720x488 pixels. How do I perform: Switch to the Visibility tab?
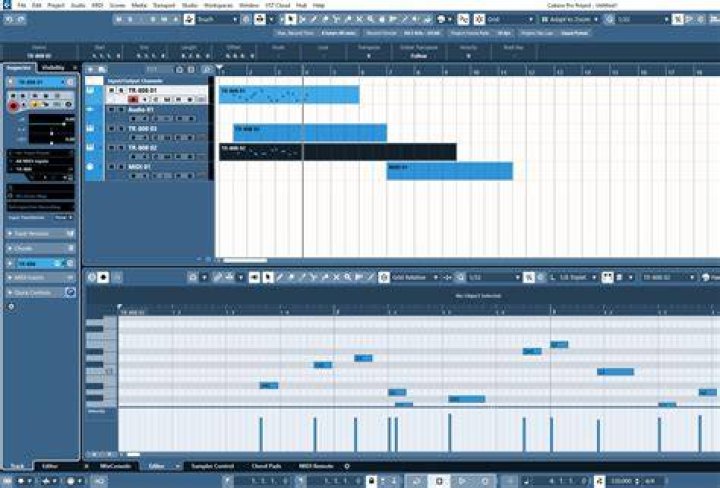pyautogui.click(x=53, y=68)
